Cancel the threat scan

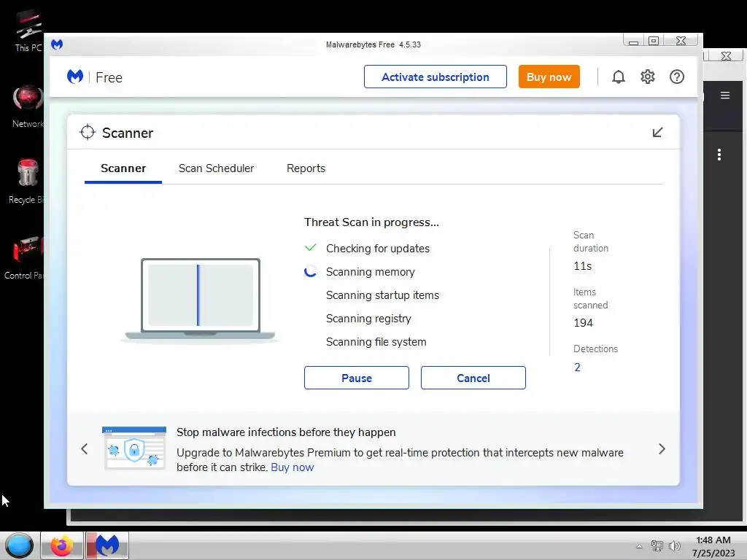click(x=473, y=378)
